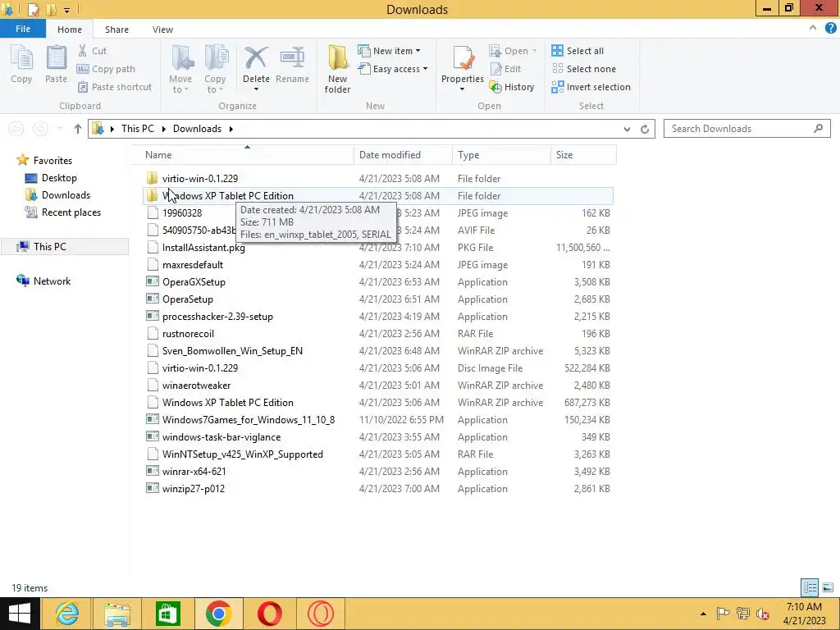Go up one level with up arrow
840x630 pixels.
[78, 129]
